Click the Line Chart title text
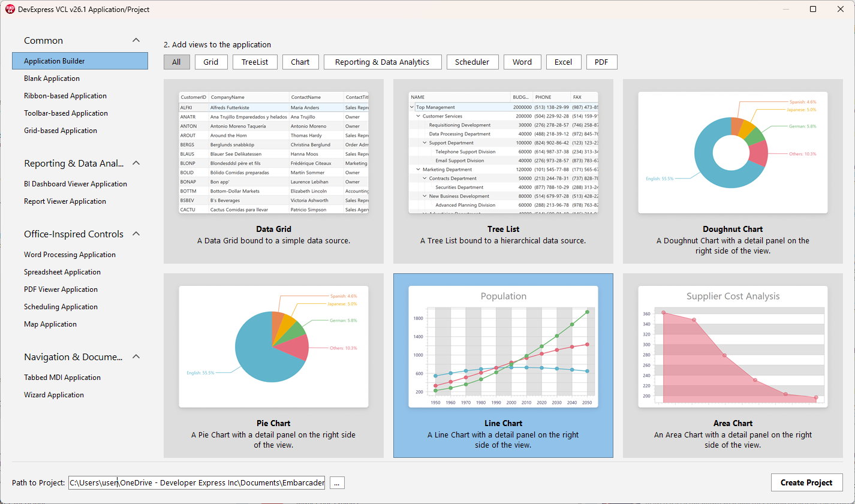 point(503,423)
